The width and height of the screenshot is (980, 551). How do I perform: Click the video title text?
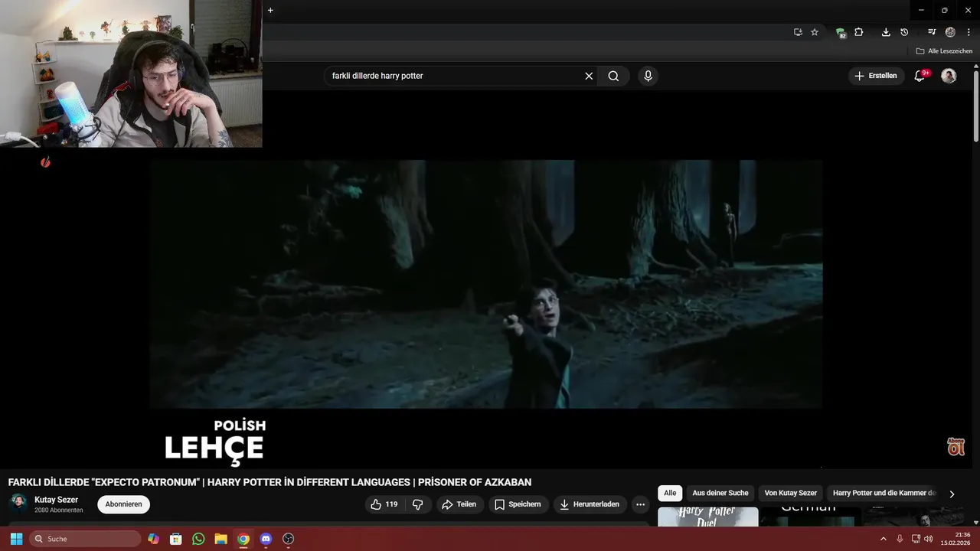coord(269,482)
